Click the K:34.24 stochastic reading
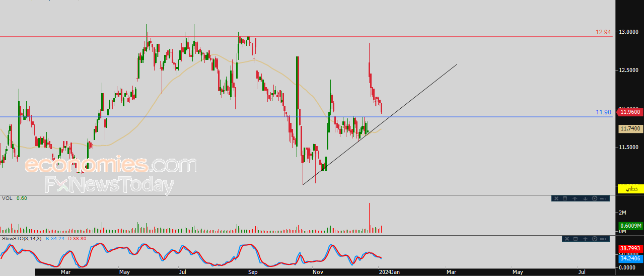Viewport: 644px width, 276px height. point(56,239)
